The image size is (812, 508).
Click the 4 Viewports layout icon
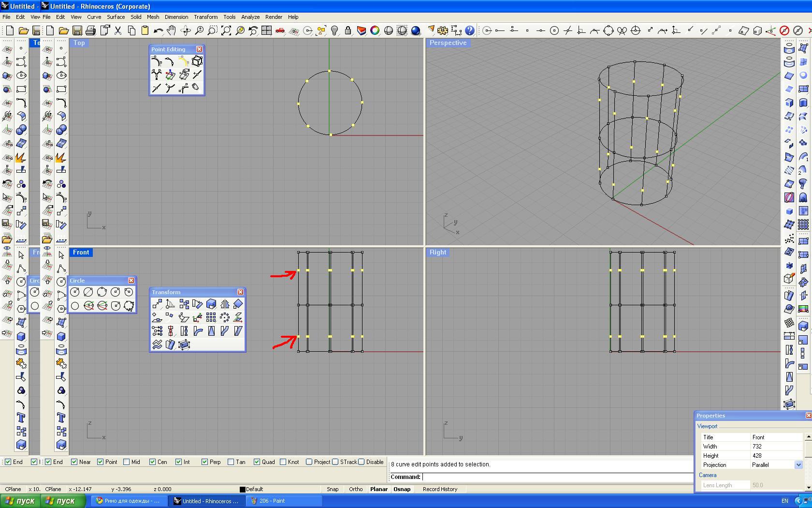(x=266, y=31)
